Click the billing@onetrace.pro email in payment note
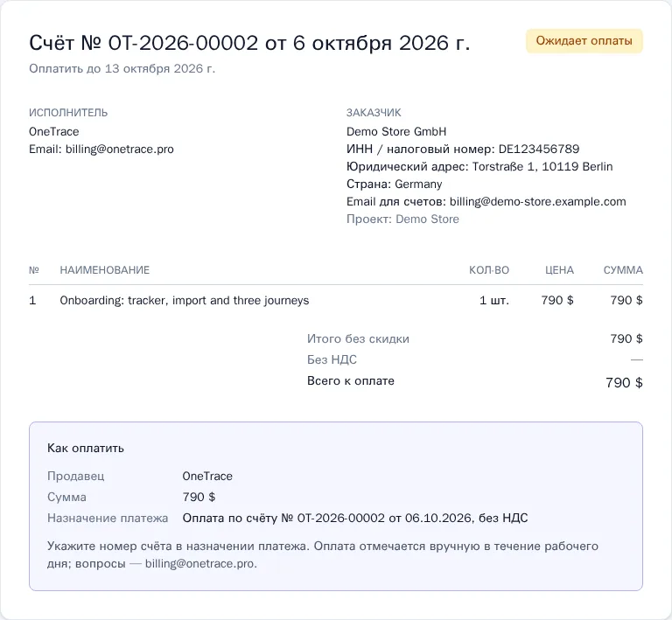 [x=200, y=563]
